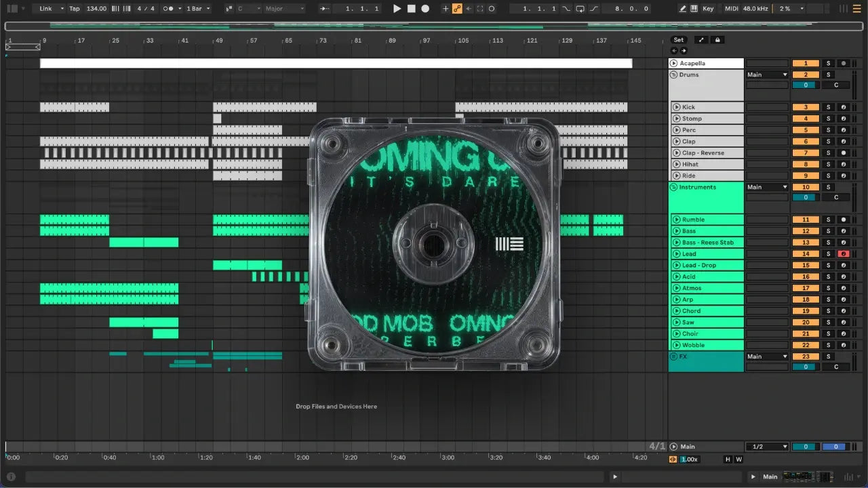Jump to the next locator arrow

(684, 51)
